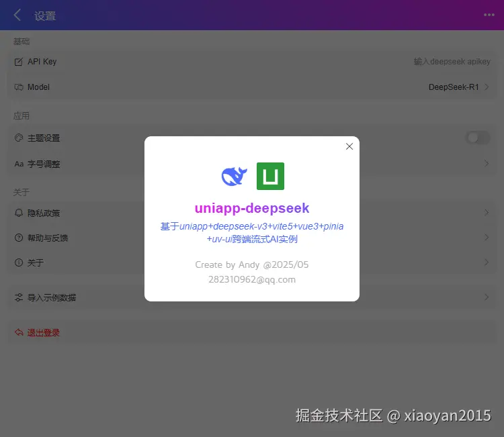This screenshot has height=437, width=504.
Task: Click the API Key edit icon
Action: (x=19, y=62)
